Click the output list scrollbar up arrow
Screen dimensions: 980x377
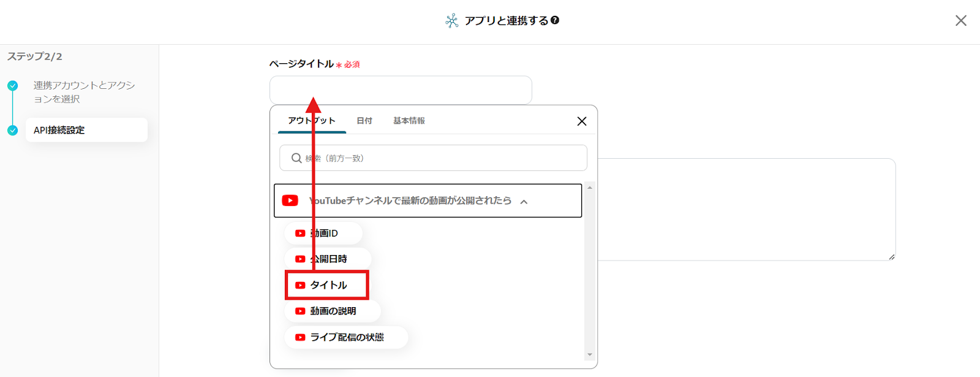click(590, 188)
